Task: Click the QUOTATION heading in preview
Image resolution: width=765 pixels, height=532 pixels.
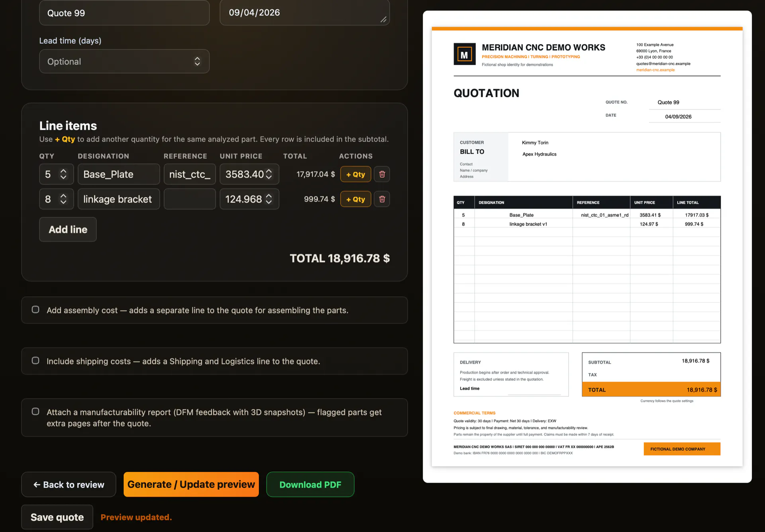Action: tap(486, 93)
